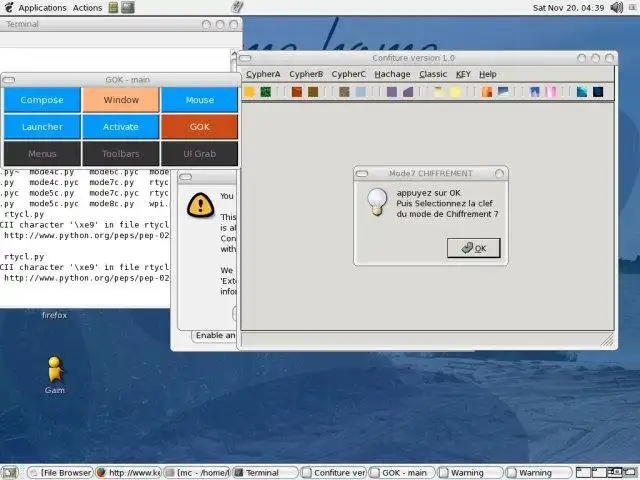
Task: Click the pale yellow toolbar icon
Action: [x=455, y=92]
